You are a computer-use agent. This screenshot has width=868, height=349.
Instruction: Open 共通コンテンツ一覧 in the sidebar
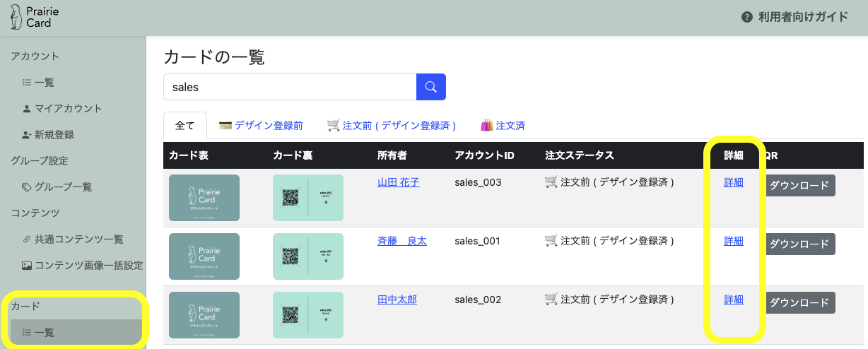[x=78, y=239]
